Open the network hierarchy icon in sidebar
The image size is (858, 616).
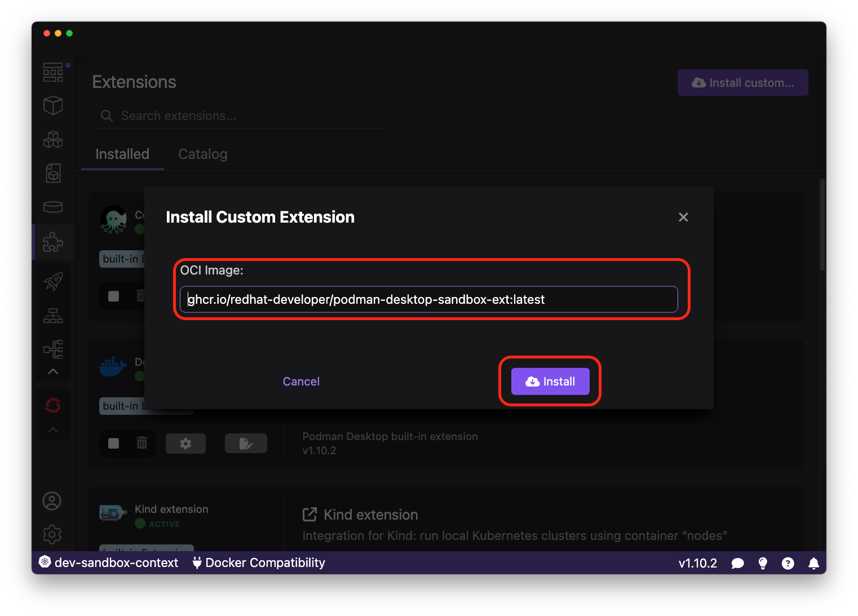53,316
